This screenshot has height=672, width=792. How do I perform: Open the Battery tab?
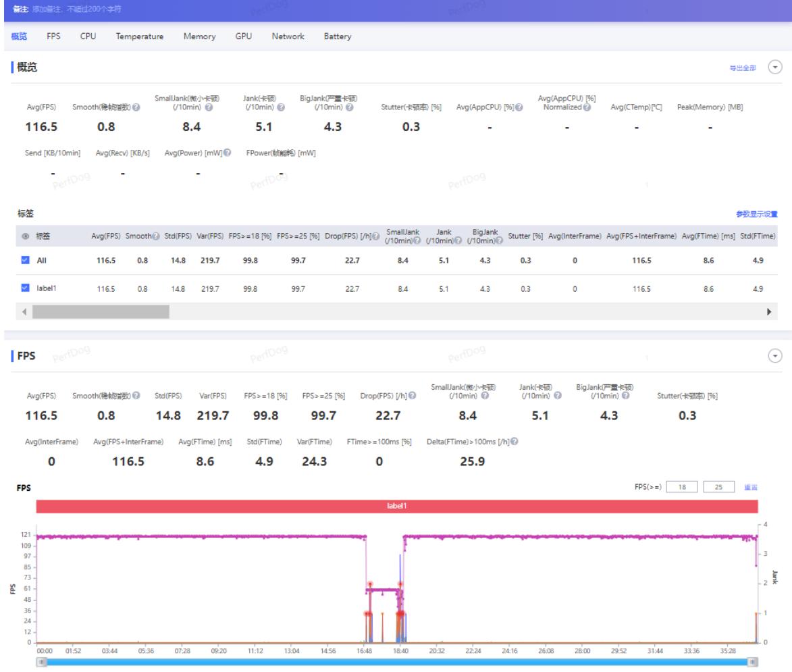(x=337, y=36)
